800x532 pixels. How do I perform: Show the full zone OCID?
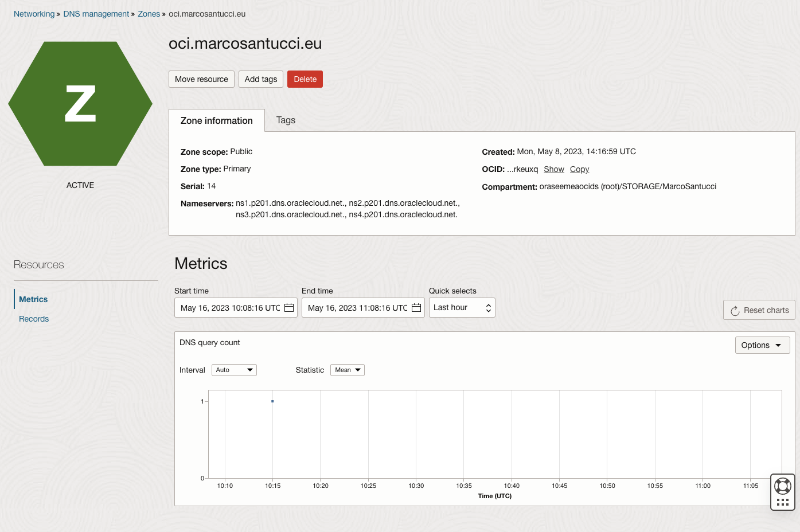[x=554, y=169]
